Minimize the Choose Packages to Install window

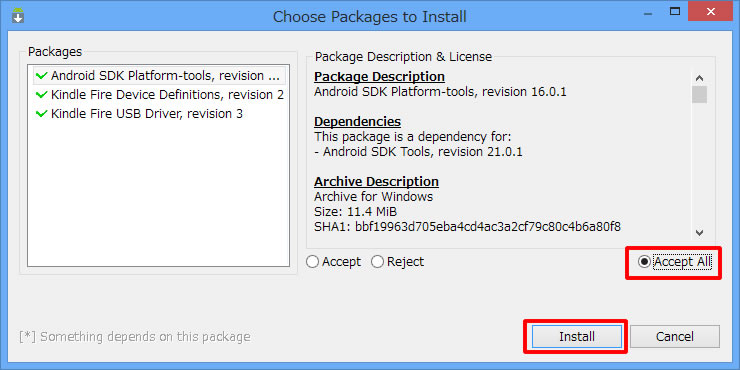click(x=650, y=12)
